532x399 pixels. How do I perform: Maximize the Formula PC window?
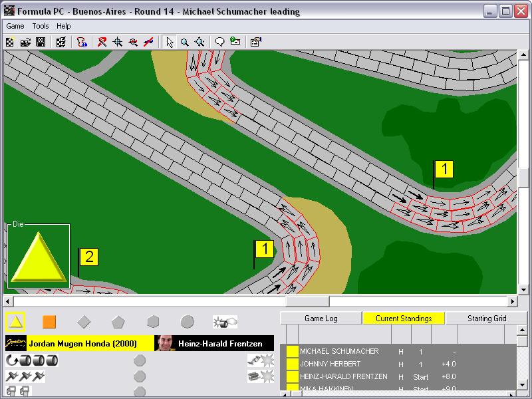[x=505, y=11]
